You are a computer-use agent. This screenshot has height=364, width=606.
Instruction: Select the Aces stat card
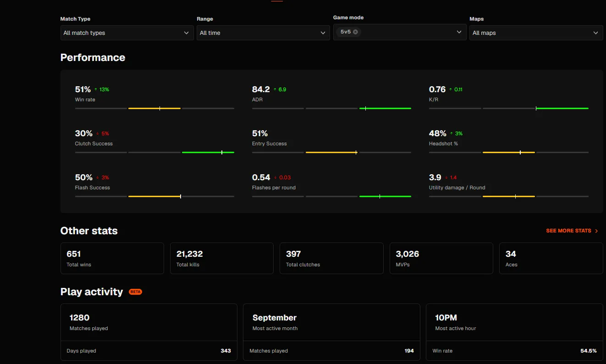point(551,259)
